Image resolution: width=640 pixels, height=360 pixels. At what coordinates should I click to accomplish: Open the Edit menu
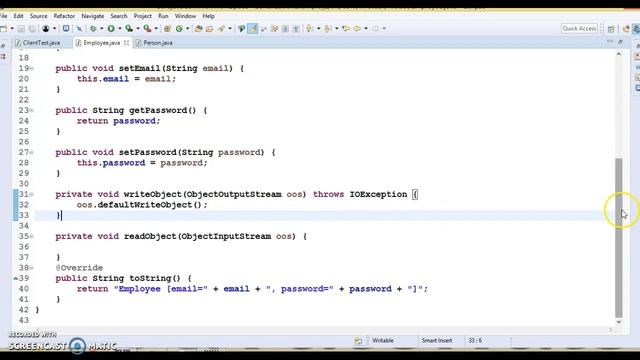tap(18, 16)
